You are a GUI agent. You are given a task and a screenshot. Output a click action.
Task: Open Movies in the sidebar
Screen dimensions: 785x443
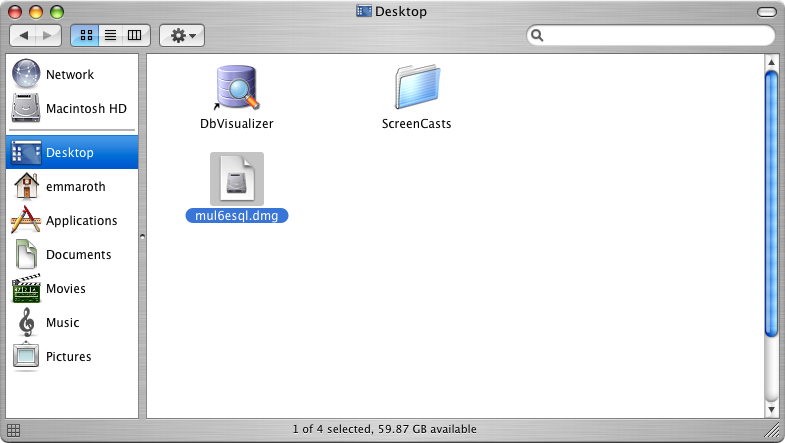click(72, 288)
